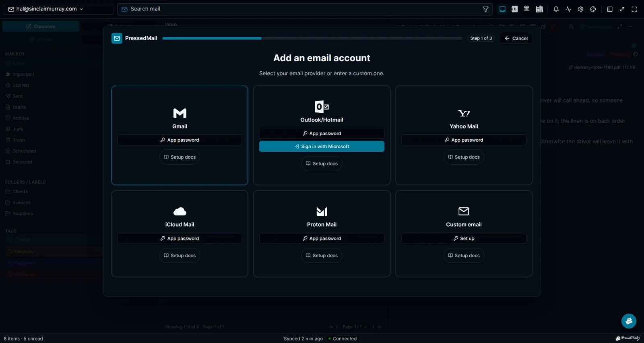Select the Proton Mail logo
644x343 pixels.
click(x=322, y=211)
